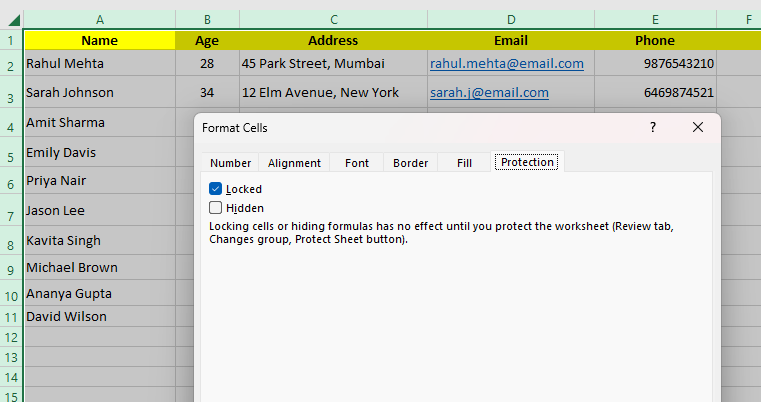
Task: Click row 13 header
Action: 10,357
